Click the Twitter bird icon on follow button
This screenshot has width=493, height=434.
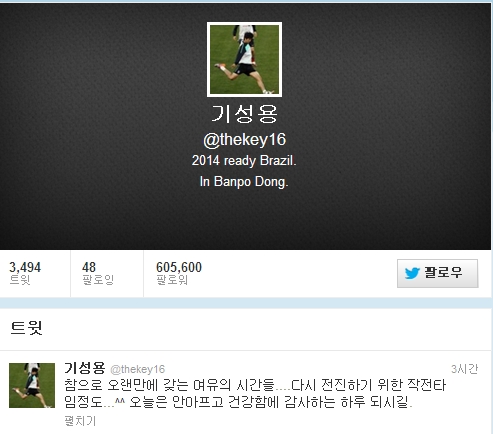click(412, 273)
